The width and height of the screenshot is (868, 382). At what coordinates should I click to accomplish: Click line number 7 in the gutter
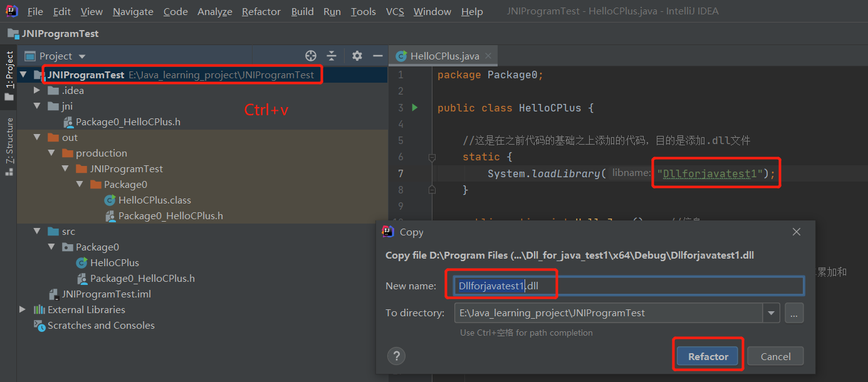click(x=400, y=173)
